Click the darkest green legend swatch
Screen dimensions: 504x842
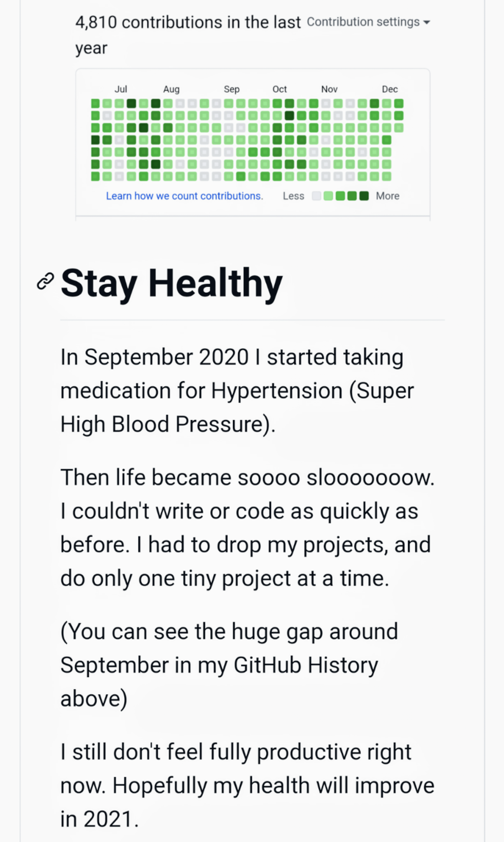point(363,196)
